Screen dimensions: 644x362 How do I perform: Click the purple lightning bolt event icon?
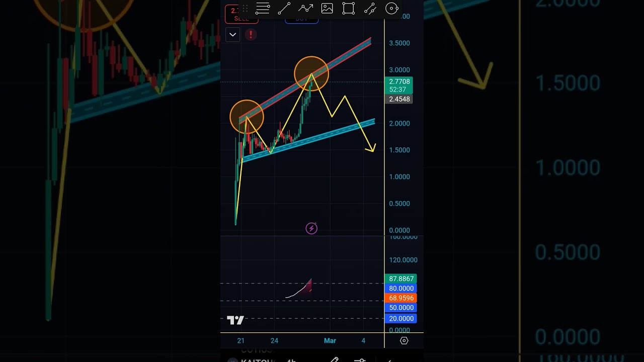point(311,229)
